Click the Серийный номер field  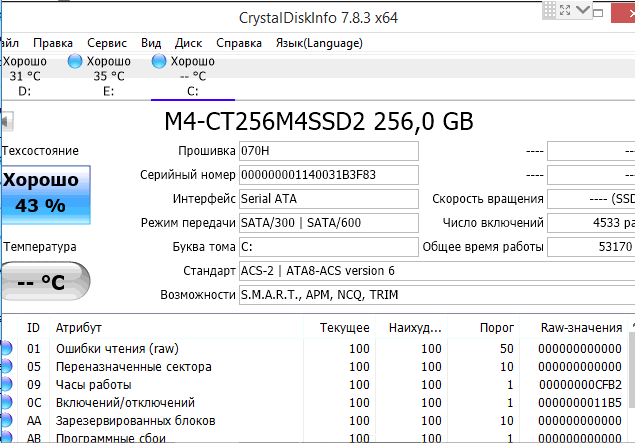point(329,174)
